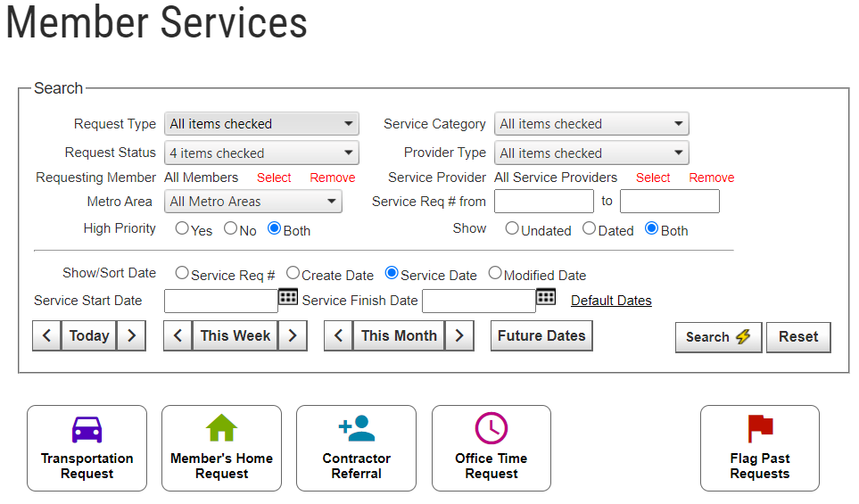
Task: Click the Default Dates link
Action: (x=611, y=301)
